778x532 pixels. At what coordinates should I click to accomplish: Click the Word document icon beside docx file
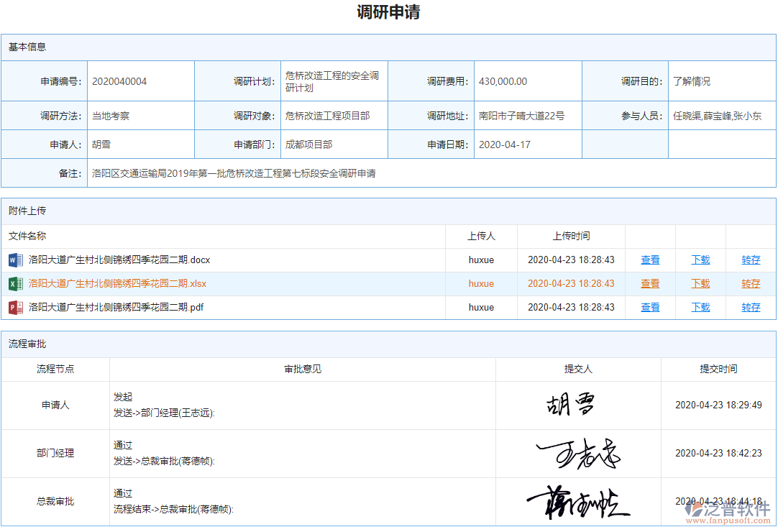[15, 260]
